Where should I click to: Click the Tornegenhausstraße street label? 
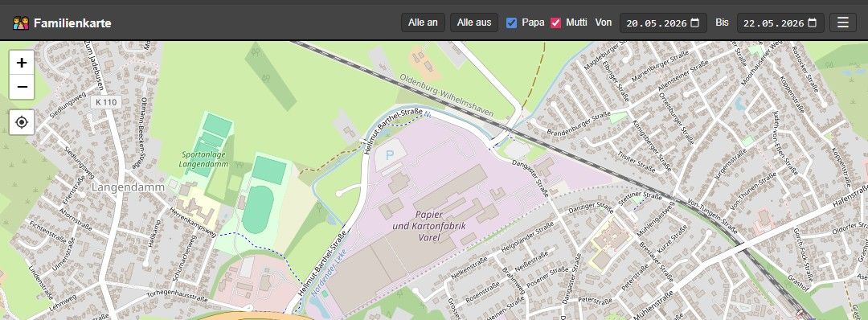177,295
